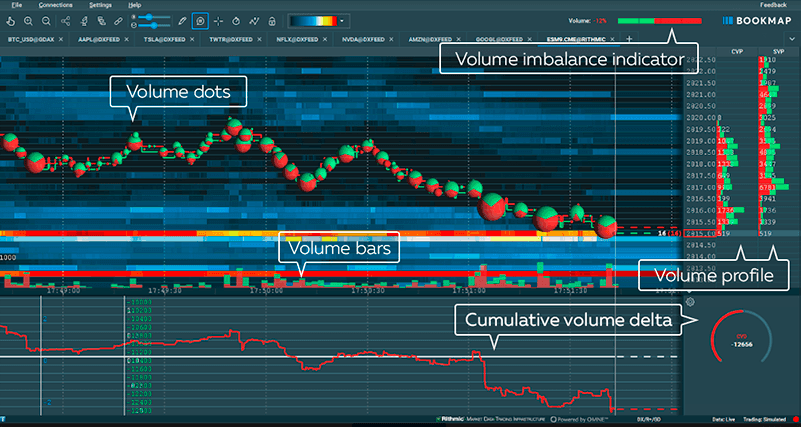This screenshot has width=801, height=427.
Task: Open CVD panel settings gear
Action: pyautogui.click(x=689, y=302)
